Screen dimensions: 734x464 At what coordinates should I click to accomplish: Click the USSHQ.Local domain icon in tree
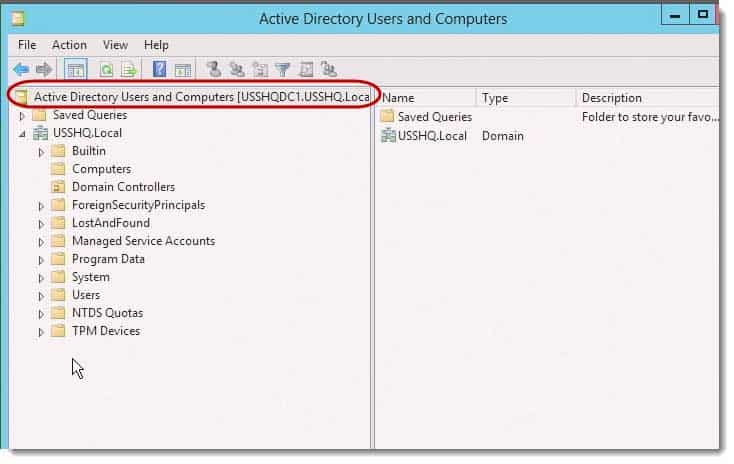[40, 133]
